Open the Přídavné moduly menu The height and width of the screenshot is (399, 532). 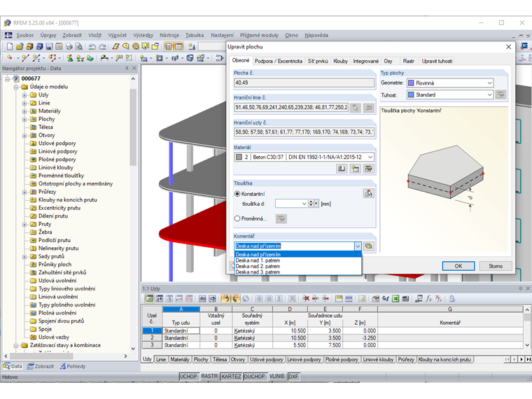259,35
